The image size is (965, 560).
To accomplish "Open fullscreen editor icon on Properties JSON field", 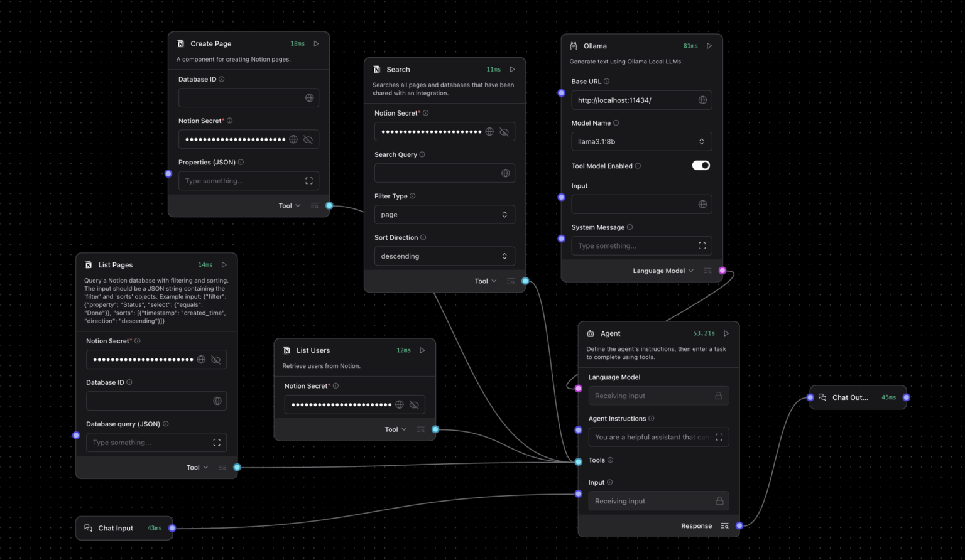I will [x=309, y=181].
